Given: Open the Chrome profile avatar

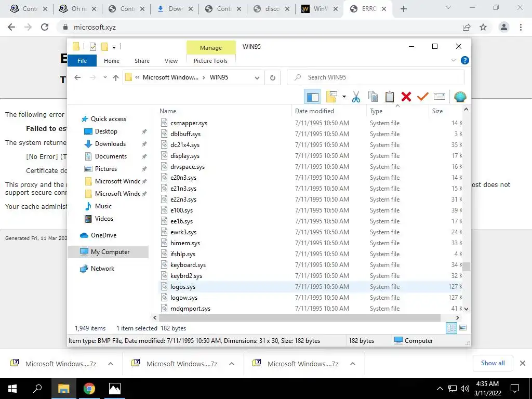Looking at the screenshot, I should coord(504,27).
